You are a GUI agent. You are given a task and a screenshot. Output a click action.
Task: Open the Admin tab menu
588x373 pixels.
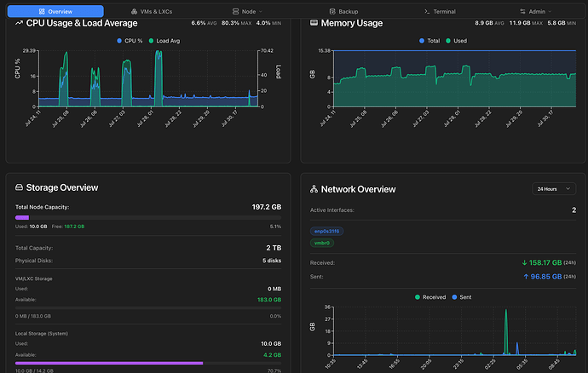(x=535, y=12)
